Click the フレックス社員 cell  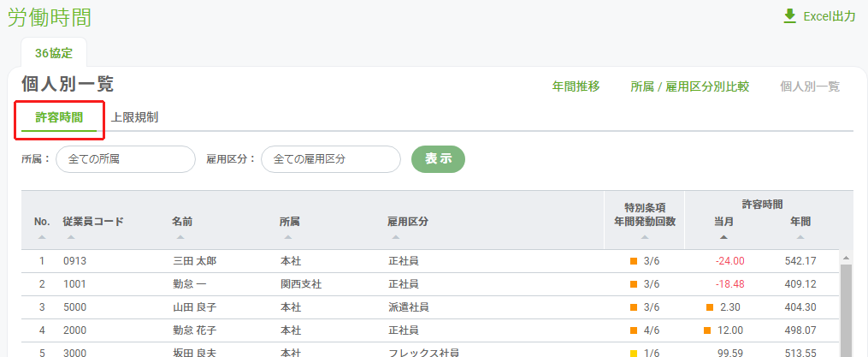click(423, 353)
